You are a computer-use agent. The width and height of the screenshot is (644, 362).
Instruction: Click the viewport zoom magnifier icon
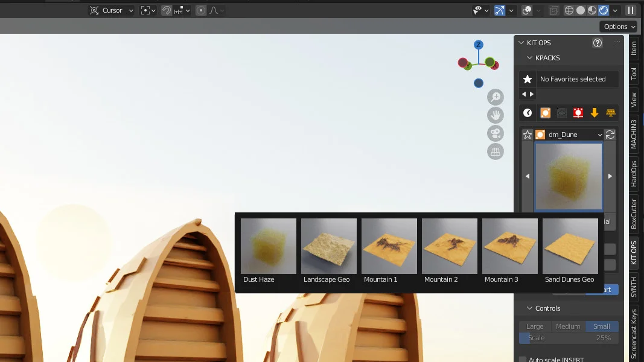(x=496, y=97)
